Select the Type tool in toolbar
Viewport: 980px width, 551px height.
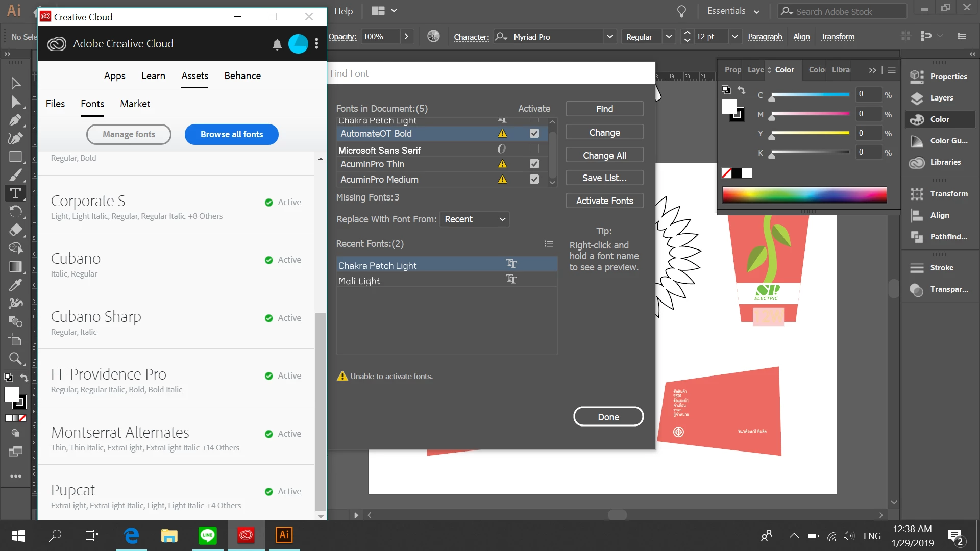coord(15,193)
